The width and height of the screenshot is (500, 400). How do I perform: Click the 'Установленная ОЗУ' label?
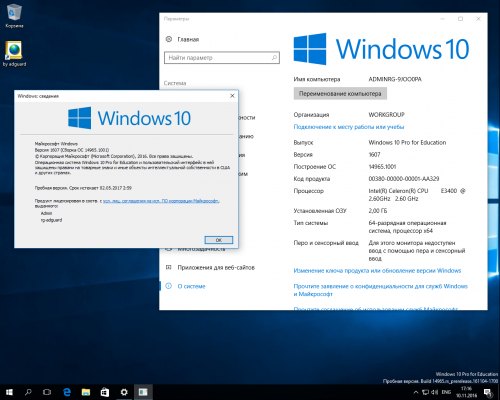point(320,211)
